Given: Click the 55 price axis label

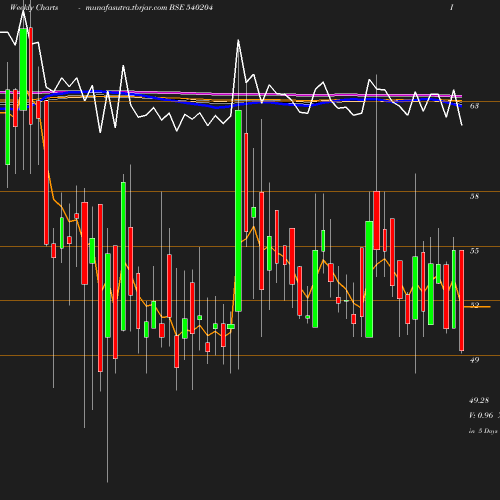Looking at the screenshot, I should pos(474,251).
